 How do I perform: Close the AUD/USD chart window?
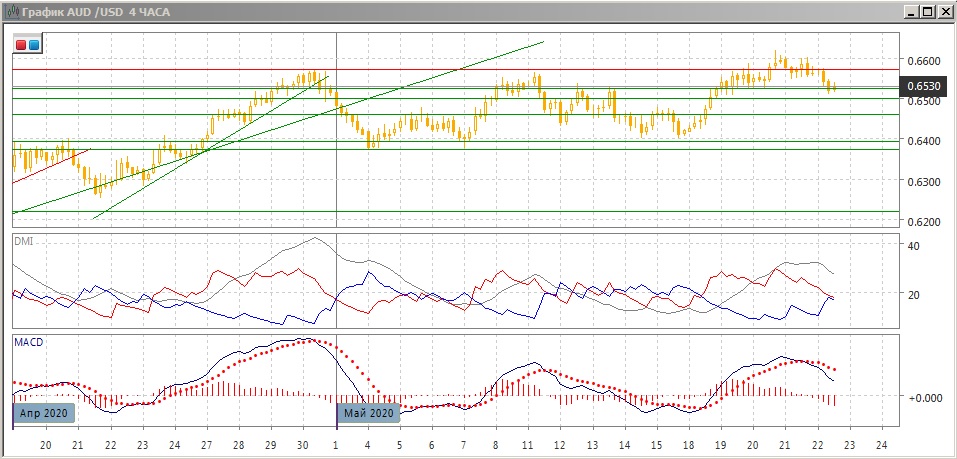point(944,11)
